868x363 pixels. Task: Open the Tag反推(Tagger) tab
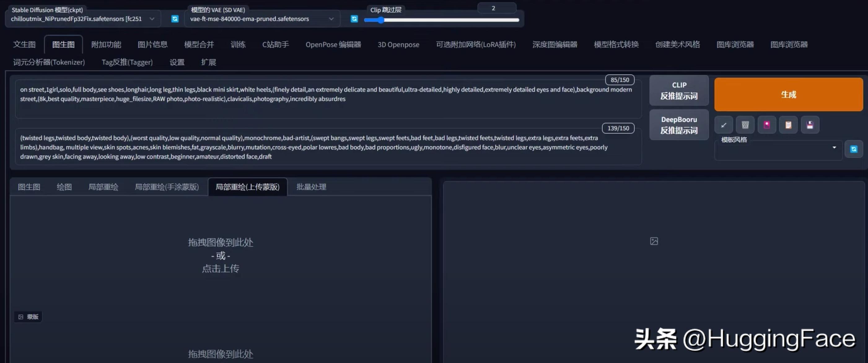127,62
